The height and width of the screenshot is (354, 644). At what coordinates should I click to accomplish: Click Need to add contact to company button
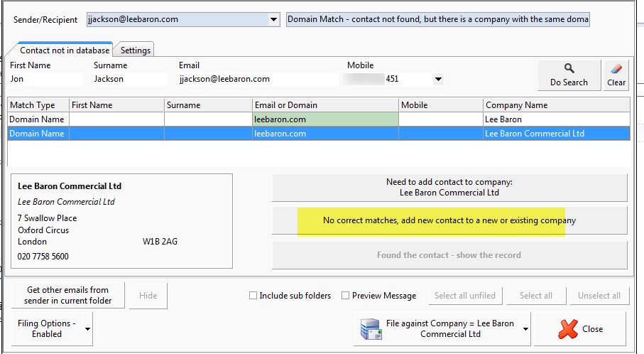point(449,188)
